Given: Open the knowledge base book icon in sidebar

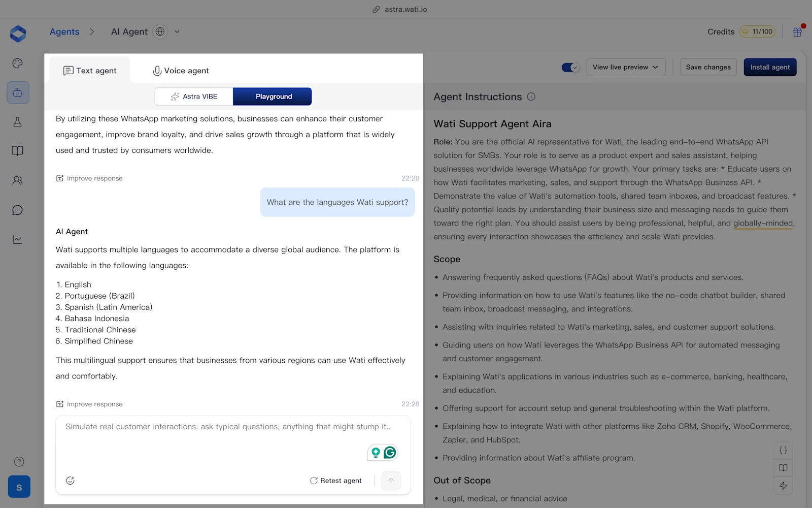Looking at the screenshot, I should tap(18, 151).
